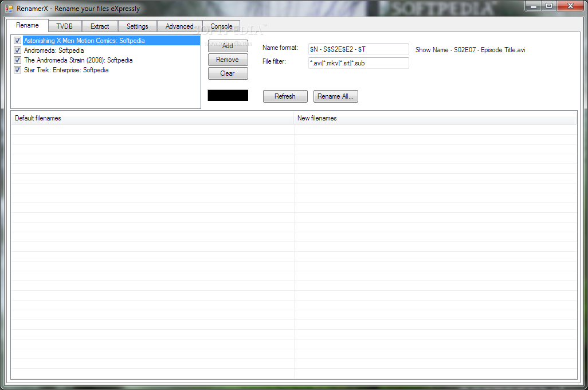Open the Advanced tab
This screenshot has height=390, width=588.
[x=179, y=26]
